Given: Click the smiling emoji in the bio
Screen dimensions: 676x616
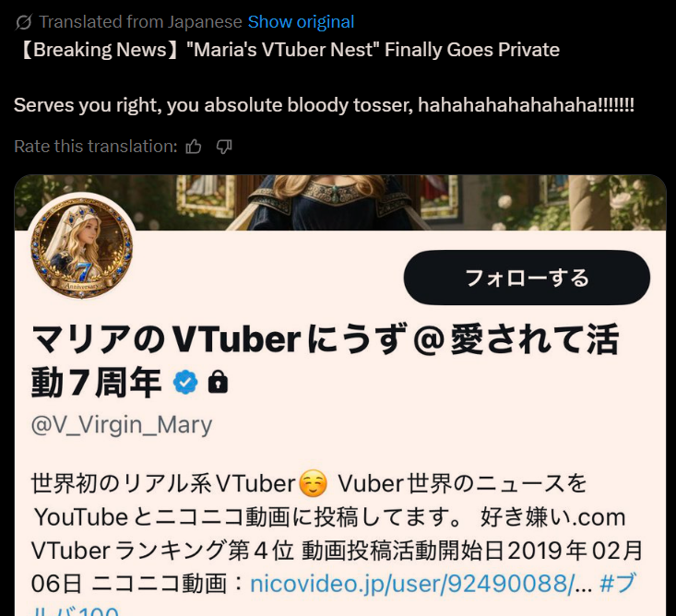Looking at the screenshot, I should (313, 483).
